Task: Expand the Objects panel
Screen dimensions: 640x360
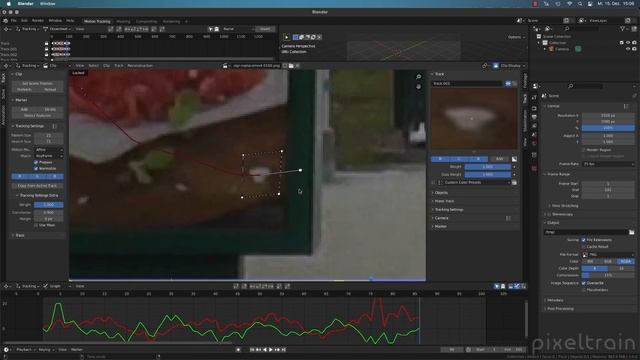Action: pos(440,193)
